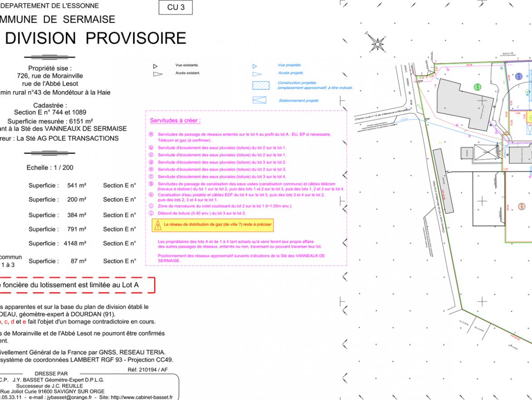Click the "Cadastrée :" label
The height and width of the screenshot is (400, 532).
pos(50,105)
